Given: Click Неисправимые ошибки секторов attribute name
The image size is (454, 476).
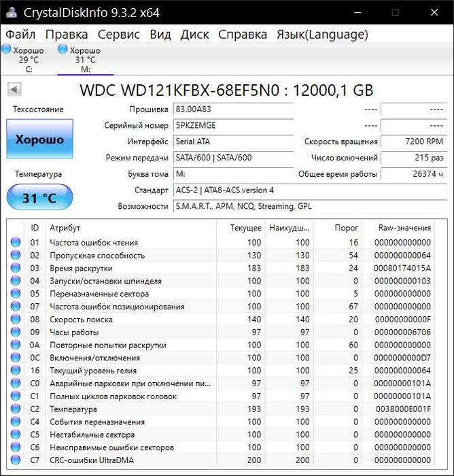Looking at the screenshot, I should pyautogui.click(x=111, y=447).
